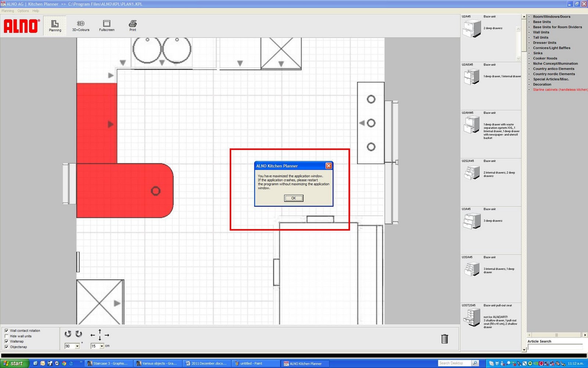
Task: Open the Options menu
Action: click(x=23, y=11)
